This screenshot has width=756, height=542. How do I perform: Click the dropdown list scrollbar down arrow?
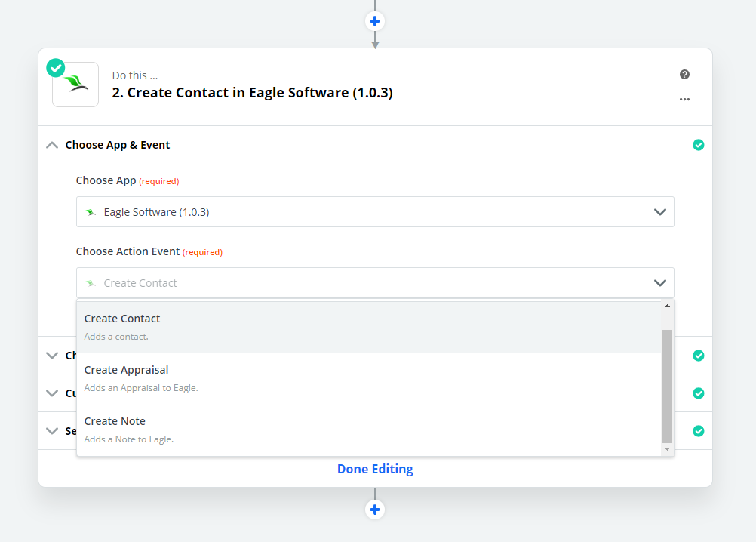(667, 449)
